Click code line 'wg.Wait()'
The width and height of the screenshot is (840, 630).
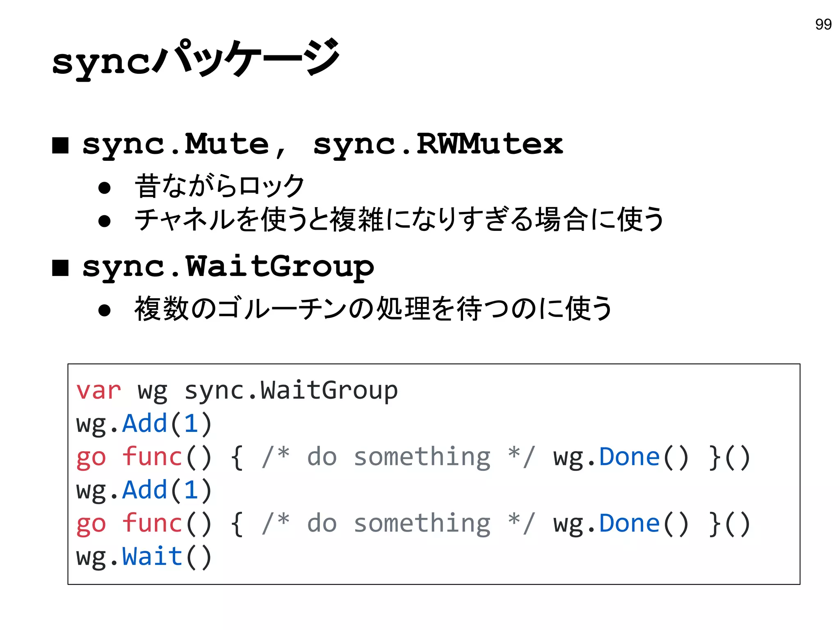point(144,557)
